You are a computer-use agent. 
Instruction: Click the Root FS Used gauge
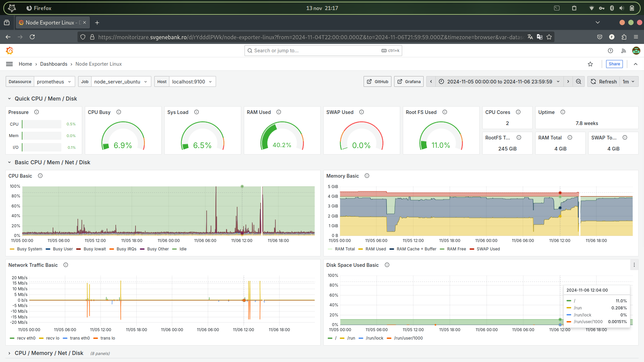(441, 136)
